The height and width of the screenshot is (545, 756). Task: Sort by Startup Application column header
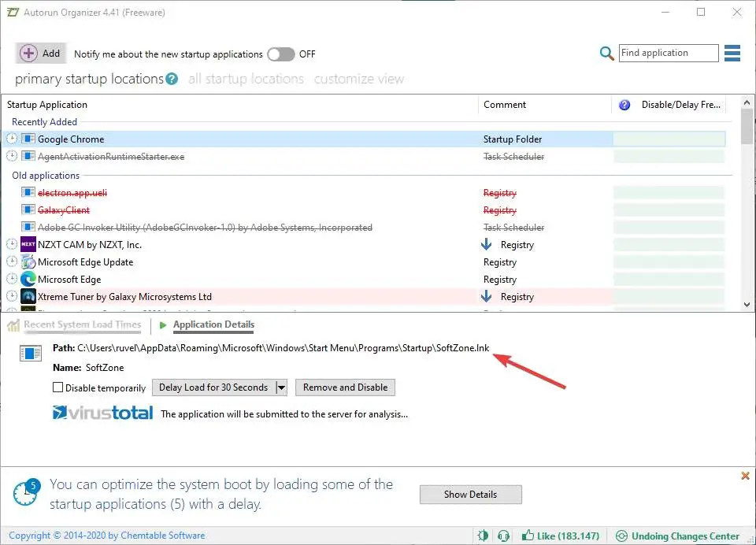coord(47,105)
